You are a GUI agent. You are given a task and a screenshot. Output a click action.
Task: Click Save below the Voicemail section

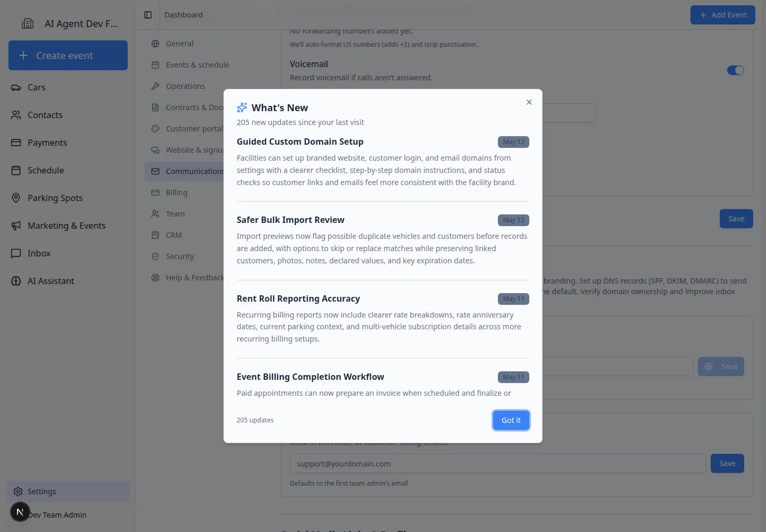(x=736, y=219)
